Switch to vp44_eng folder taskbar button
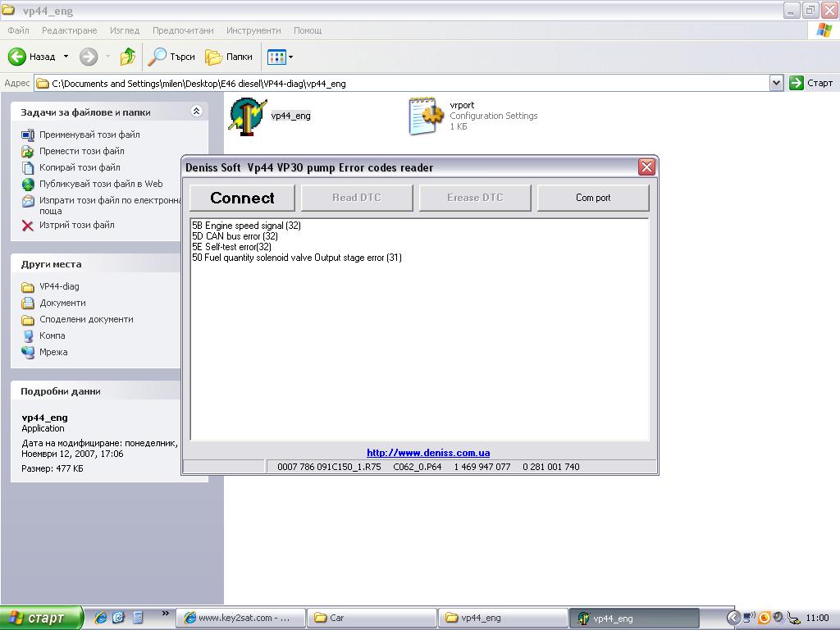 [503, 618]
